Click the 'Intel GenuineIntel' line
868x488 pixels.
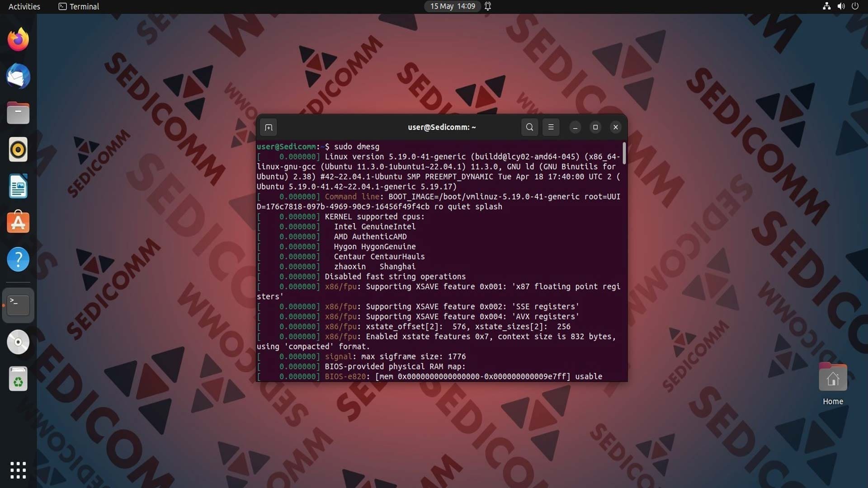(375, 226)
